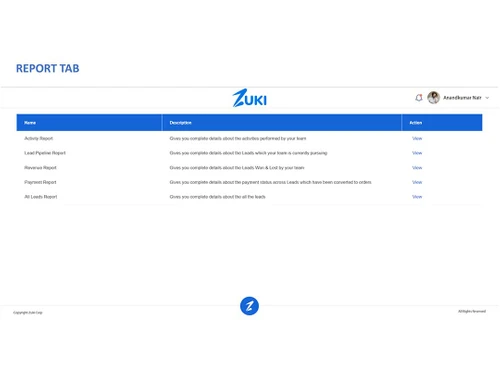Screen dimensions: 500x375
Task: Click the description about activities performed by team
Action: click(x=238, y=138)
